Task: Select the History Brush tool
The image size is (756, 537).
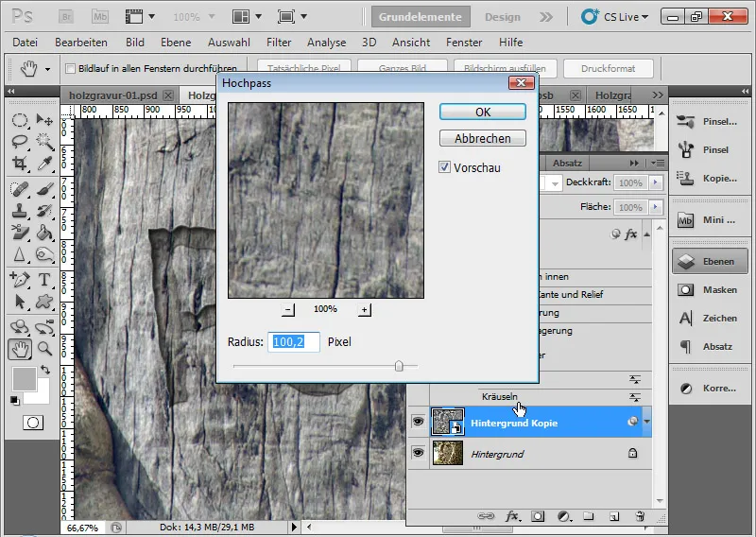Action: pyautogui.click(x=44, y=211)
